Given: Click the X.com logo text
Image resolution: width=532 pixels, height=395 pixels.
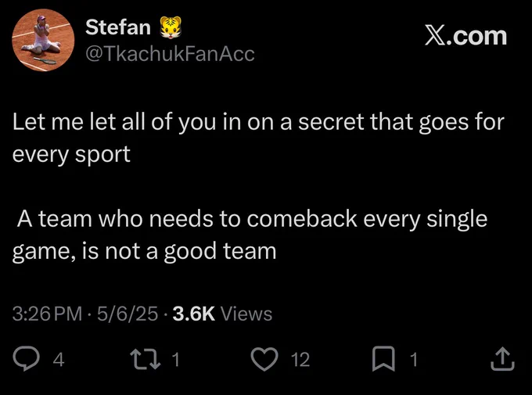Looking at the screenshot, I should point(465,36).
